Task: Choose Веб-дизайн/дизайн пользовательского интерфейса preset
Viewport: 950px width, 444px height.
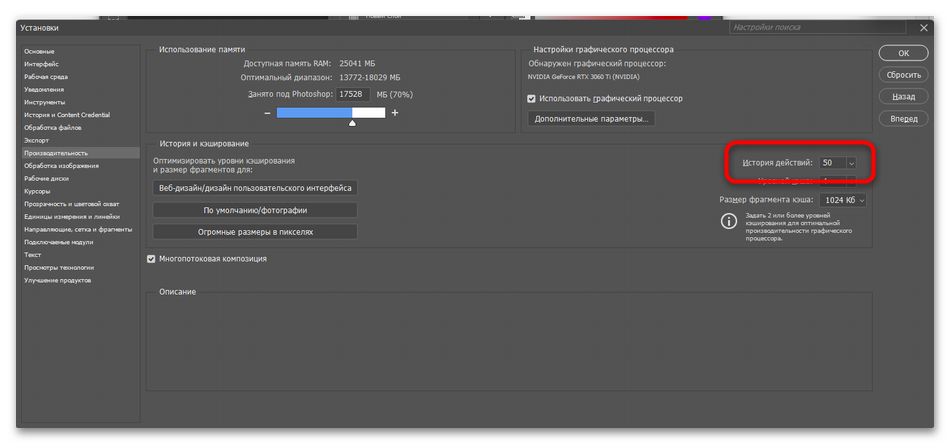Action: (x=255, y=188)
